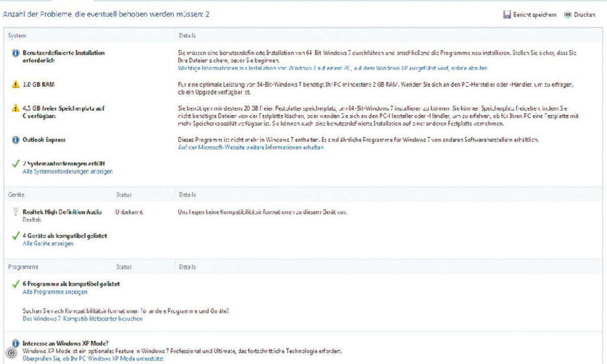Expand list via Alle Systemanforderungen anzeigen

(x=68, y=171)
